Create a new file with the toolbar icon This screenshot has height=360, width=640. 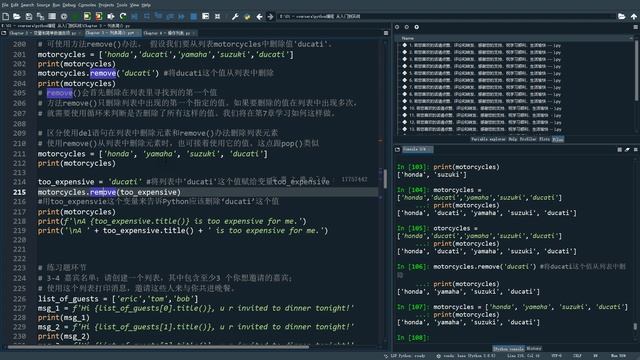[x=6, y=16]
